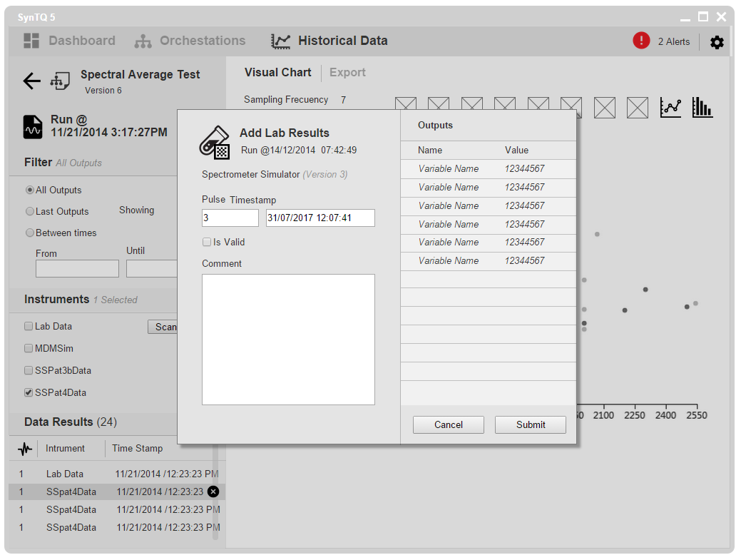Click inside the Comment text area
Image resolution: width=741 pixels, height=560 pixels.
point(288,340)
